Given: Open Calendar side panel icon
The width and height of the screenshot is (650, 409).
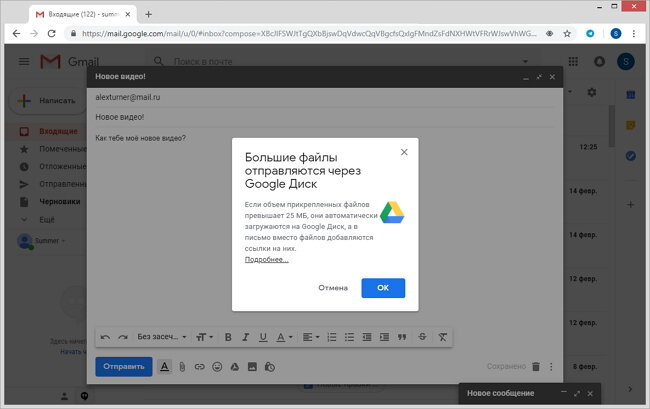Looking at the screenshot, I should coord(631,94).
